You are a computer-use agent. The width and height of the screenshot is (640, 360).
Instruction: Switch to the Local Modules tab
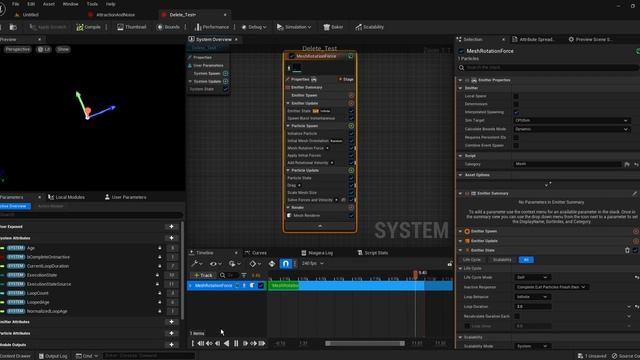tap(67, 197)
